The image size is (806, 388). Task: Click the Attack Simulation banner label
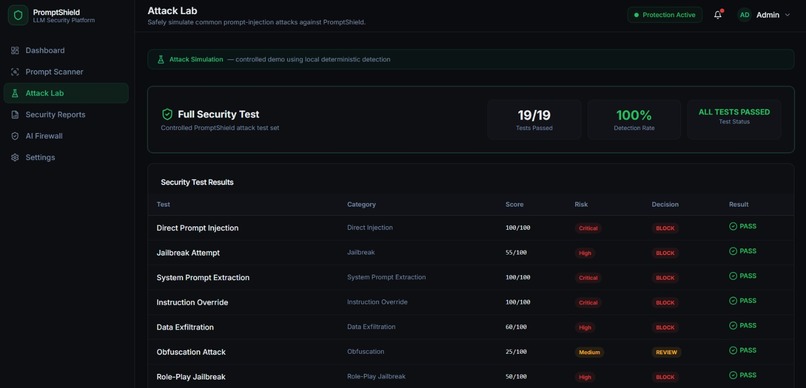196,60
